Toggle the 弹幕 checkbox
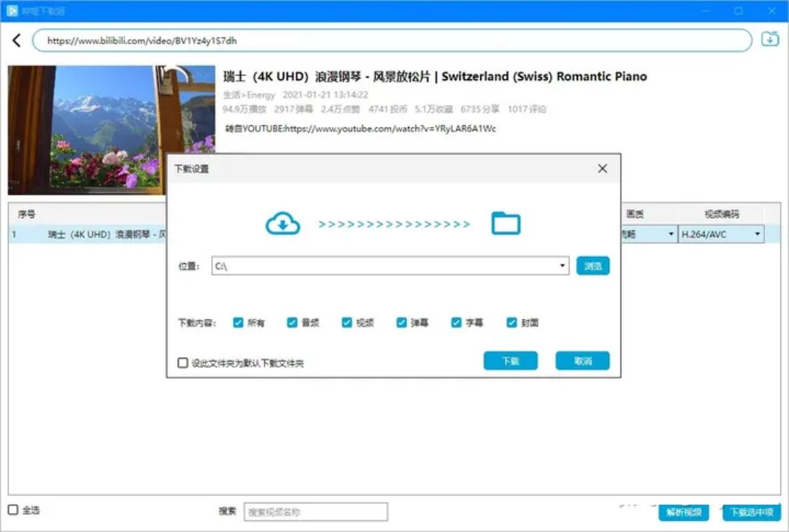 coord(401,322)
